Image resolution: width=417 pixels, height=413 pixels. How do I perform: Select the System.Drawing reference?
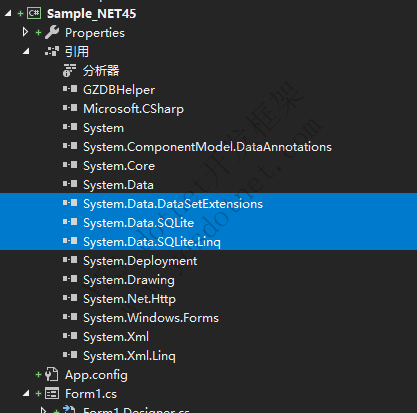click(129, 280)
